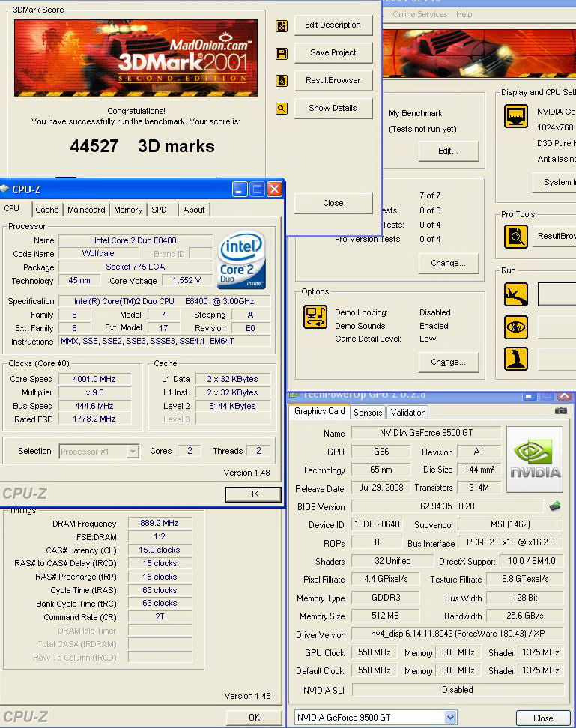Click the Level 2 cache value 6144 KBytes

pyautogui.click(x=232, y=406)
